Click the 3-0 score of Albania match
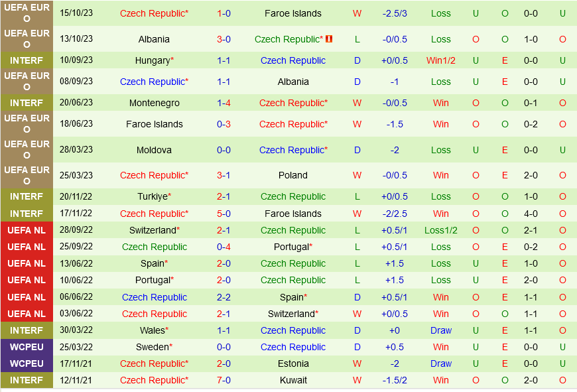This screenshot has height=392, width=577. click(224, 39)
